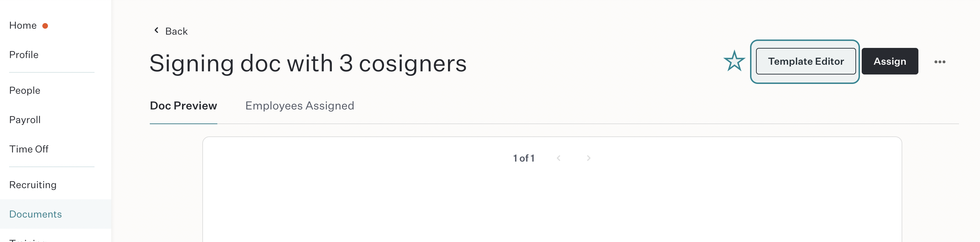Go to the next document page
This screenshot has height=242, width=980.
tap(588, 158)
